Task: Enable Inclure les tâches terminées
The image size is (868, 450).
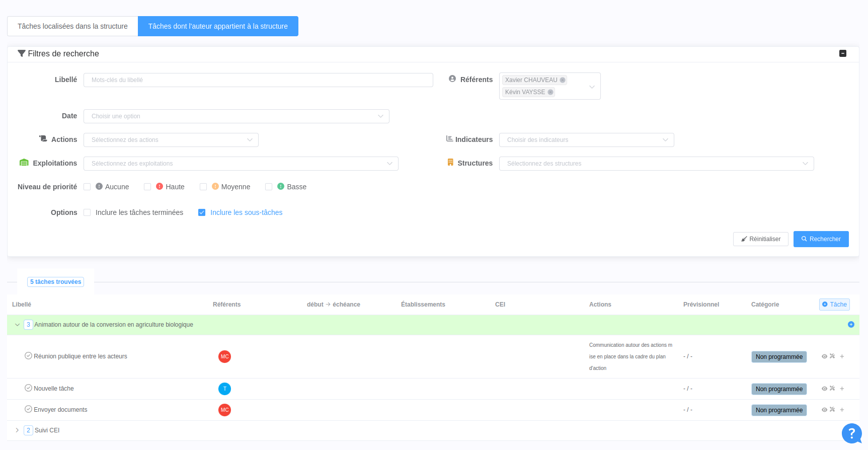Action: [x=87, y=212]
